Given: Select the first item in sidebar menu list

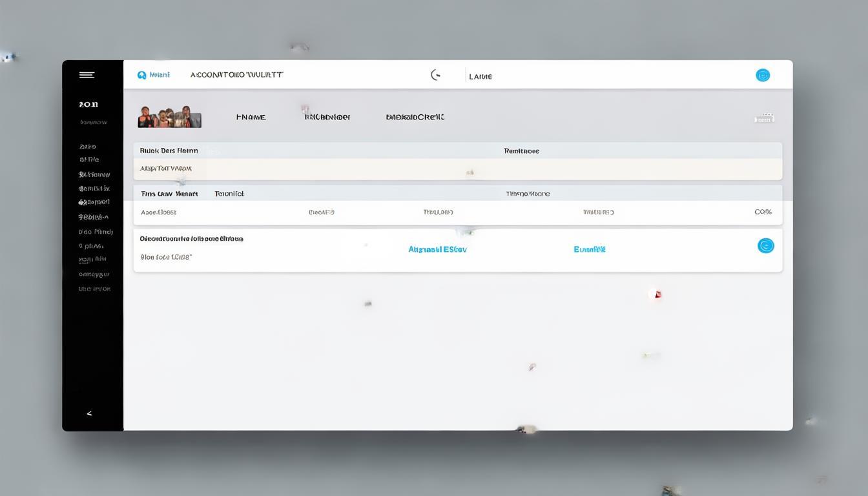Looking at the screenshot, I should click(88, 147).
